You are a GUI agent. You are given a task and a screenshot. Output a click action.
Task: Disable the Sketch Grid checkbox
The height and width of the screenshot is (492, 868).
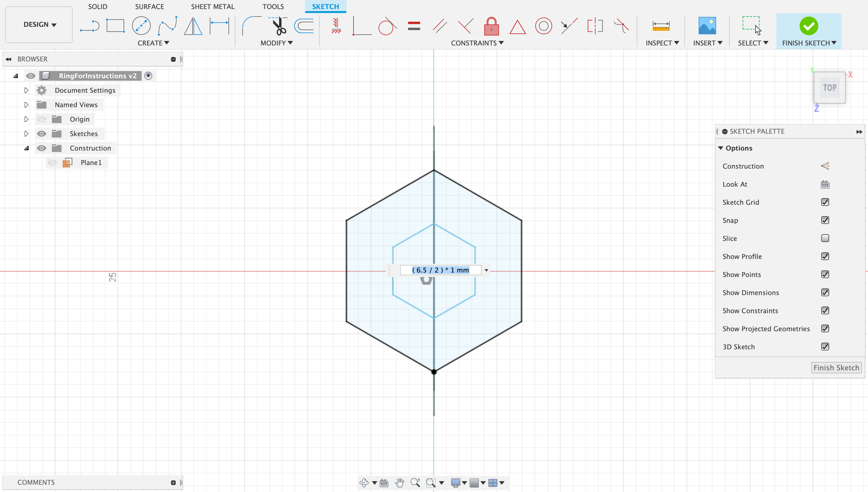(825, 202)
